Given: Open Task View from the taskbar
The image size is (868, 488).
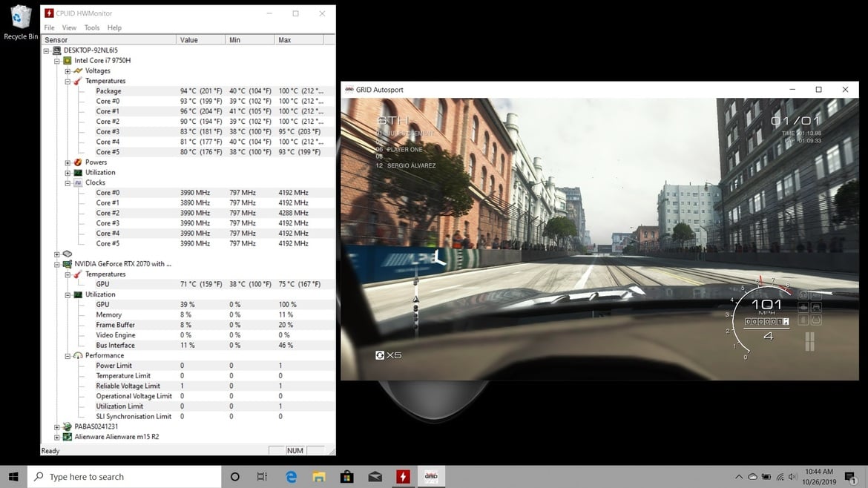Looking at the screenshot, I should (x=262, y=476).
